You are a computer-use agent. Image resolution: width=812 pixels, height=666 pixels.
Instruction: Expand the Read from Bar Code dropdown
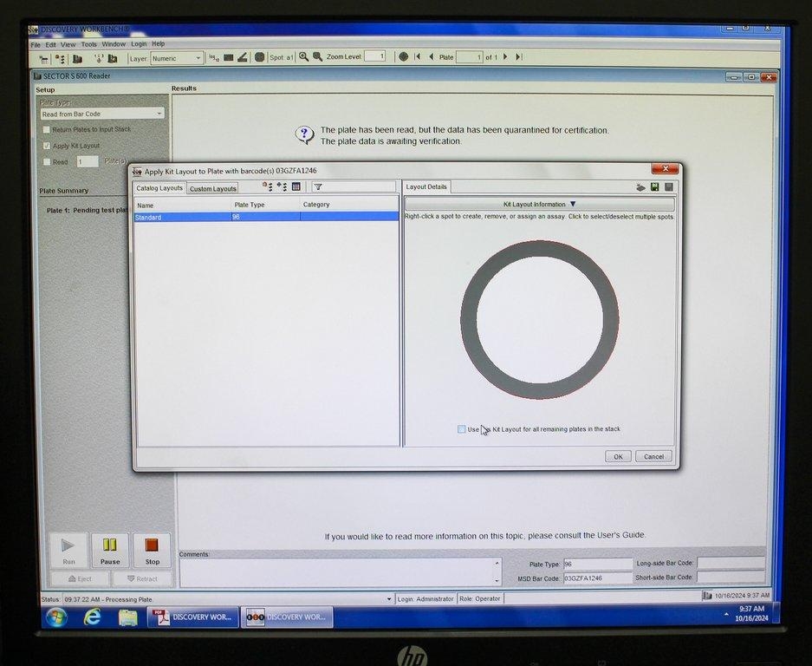[x=102, y=114]
